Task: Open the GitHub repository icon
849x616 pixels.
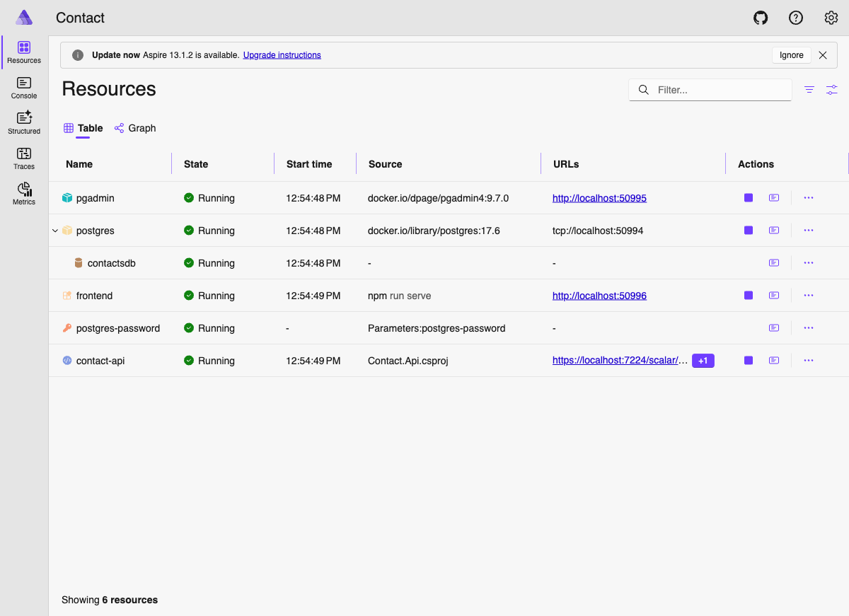Action: [x=761, y=17]
